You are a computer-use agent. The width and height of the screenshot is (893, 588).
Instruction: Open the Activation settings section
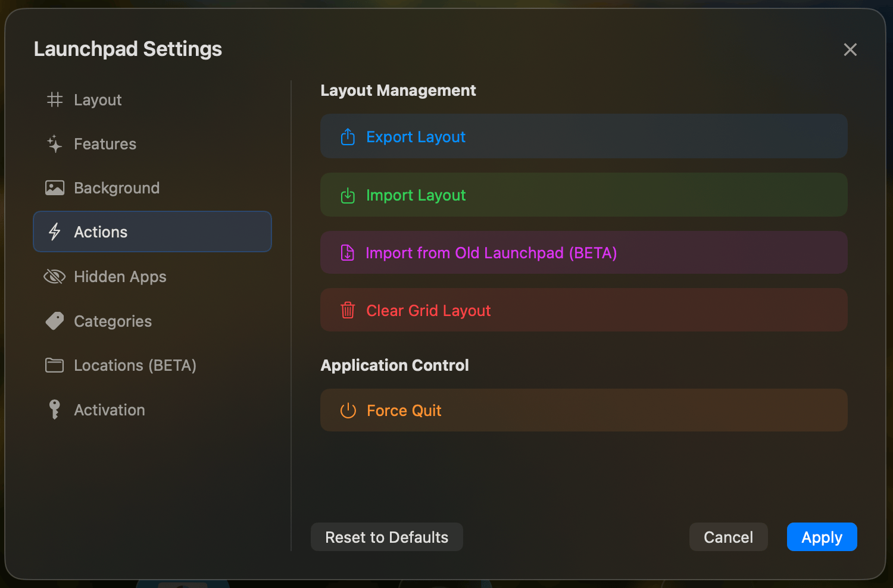110,409
